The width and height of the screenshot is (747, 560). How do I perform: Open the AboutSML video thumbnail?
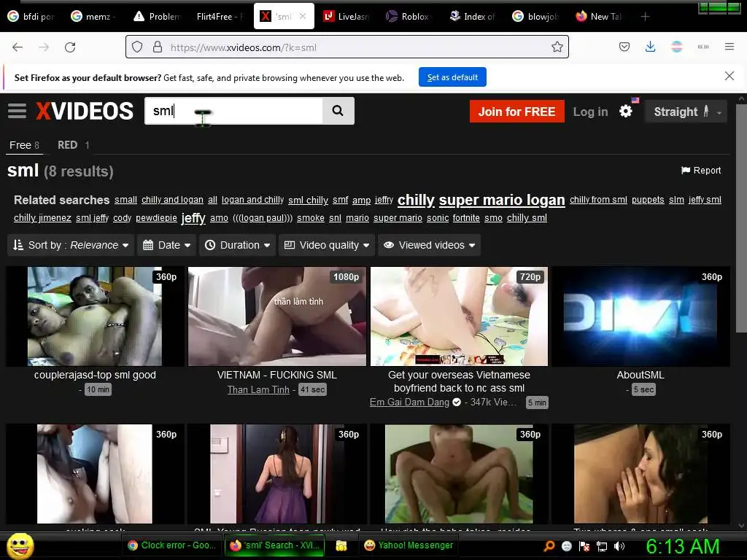(640, 316)
